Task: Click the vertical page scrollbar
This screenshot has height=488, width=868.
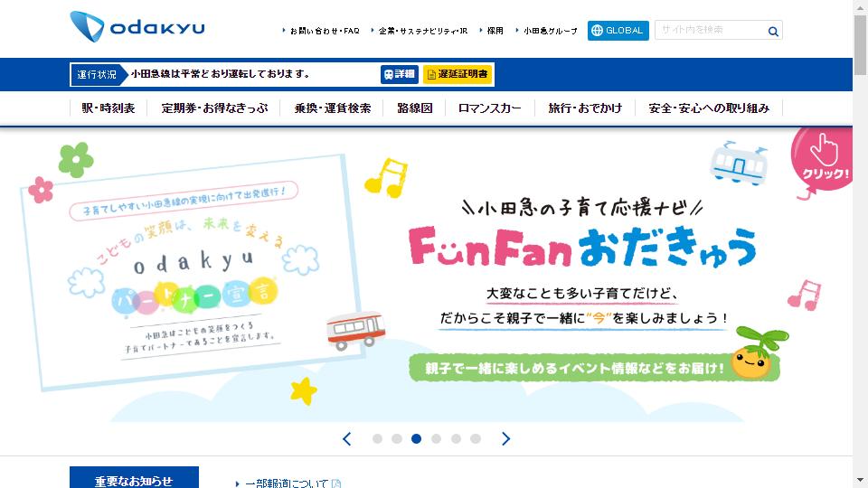Action: 860,244
